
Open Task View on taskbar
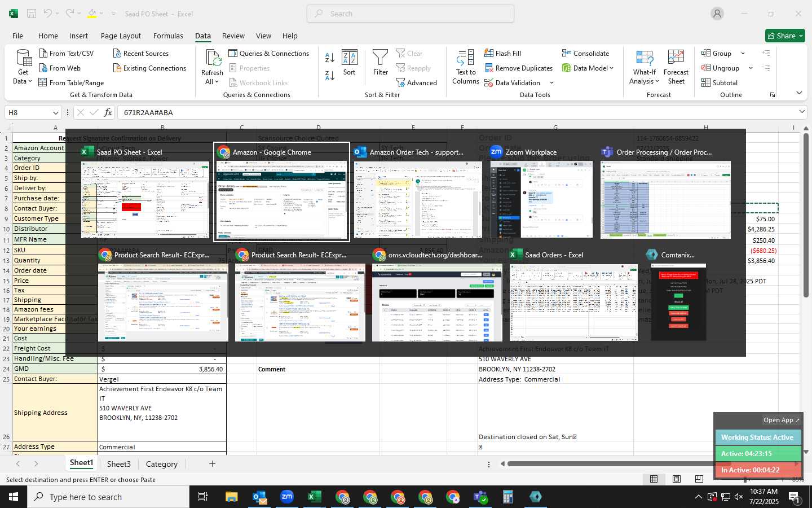(x=203, y=497)
